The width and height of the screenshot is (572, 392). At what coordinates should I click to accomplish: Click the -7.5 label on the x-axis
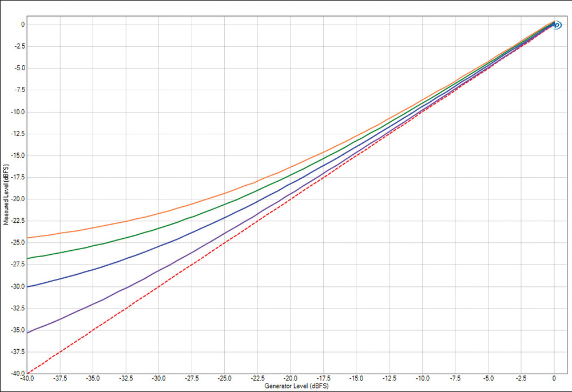tap(455, 378)
